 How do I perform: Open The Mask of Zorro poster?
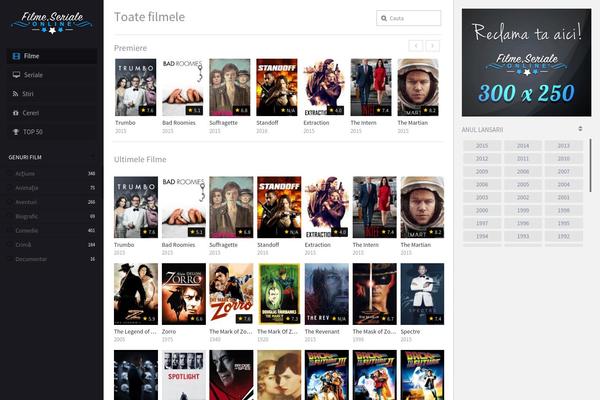tap(375, 294)
